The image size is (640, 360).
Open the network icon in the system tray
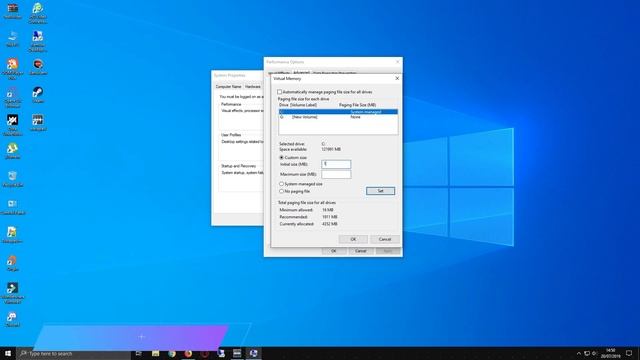click(587, 353)
